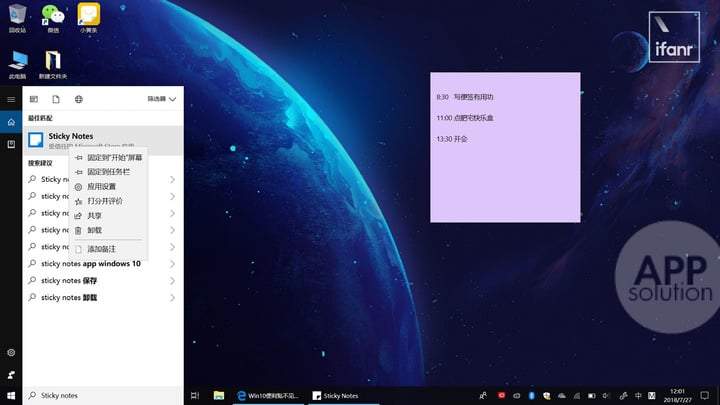The height and width of the screenshot is (405, 720).
Task: Choose 卸载 in context menu
Action: pyautogui.click(x=109, y=231)
